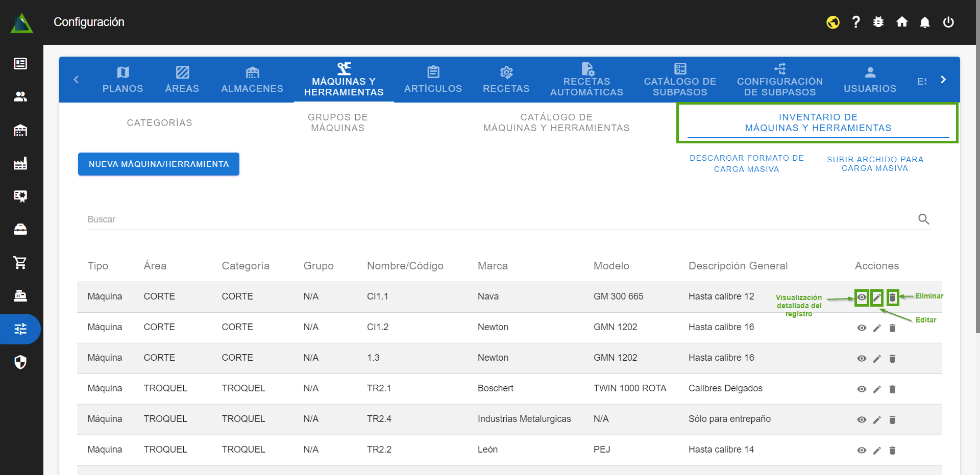Open notifications bell icon
Image resolution: width=980 pixels, height=475 pixels.
tap(925, 22)
